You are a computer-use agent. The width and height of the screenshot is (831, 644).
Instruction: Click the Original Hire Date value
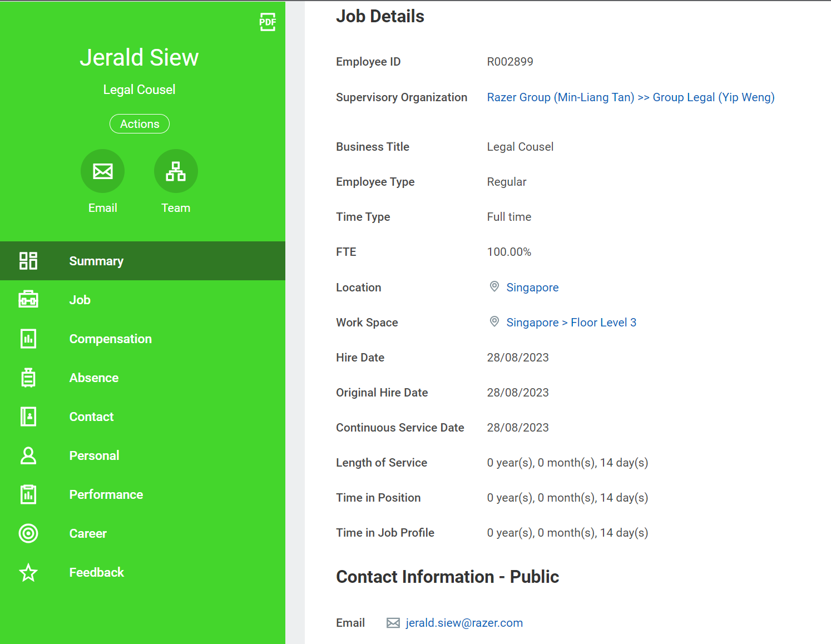(x=518, y=393)
